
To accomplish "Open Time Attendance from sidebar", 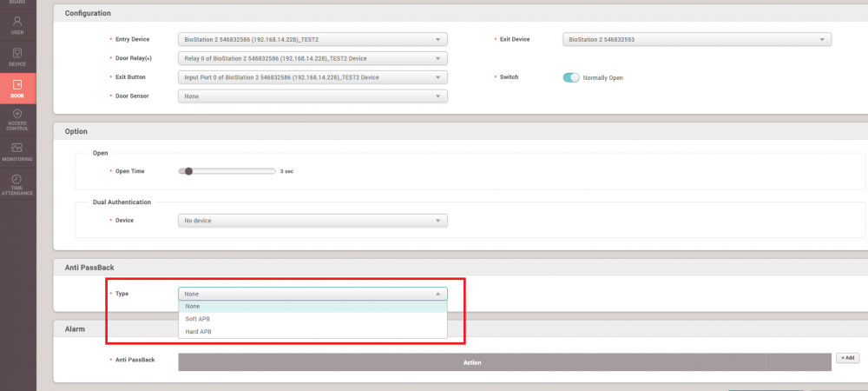I will [17, 182].
